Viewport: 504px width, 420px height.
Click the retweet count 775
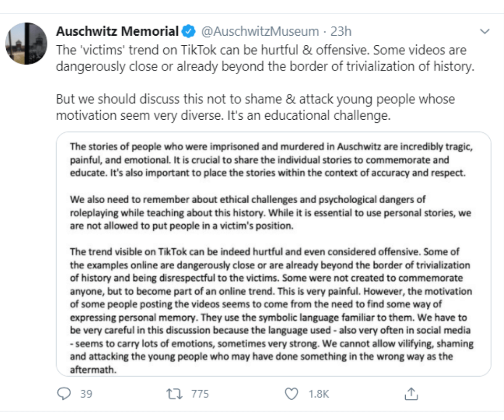tap(200, 394)
